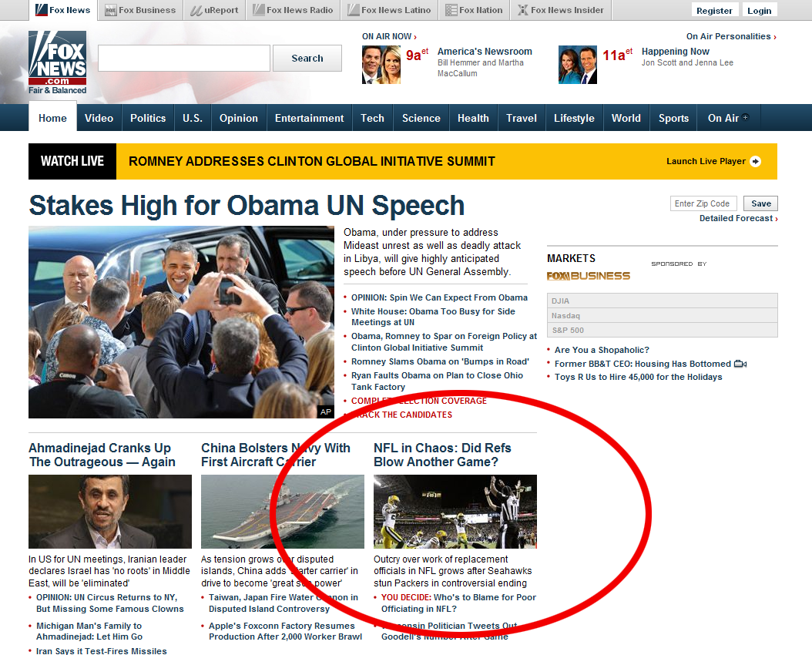
Task: Open White House: Obama Too Busy link
Action: pos(433,317)
